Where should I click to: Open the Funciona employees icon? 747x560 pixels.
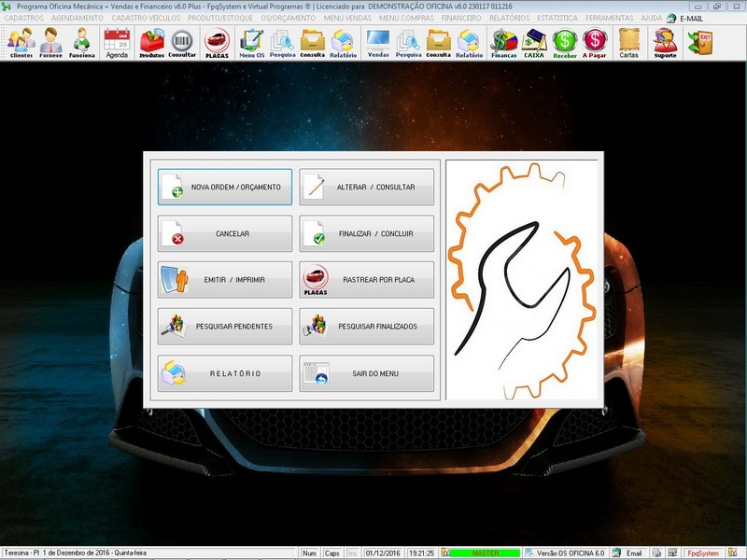click(x=82, y=42)
